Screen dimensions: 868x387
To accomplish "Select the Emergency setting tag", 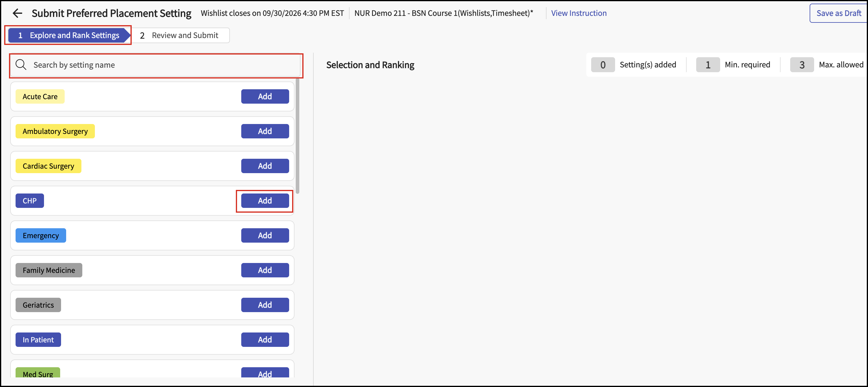I will click(x=41, y=235).
